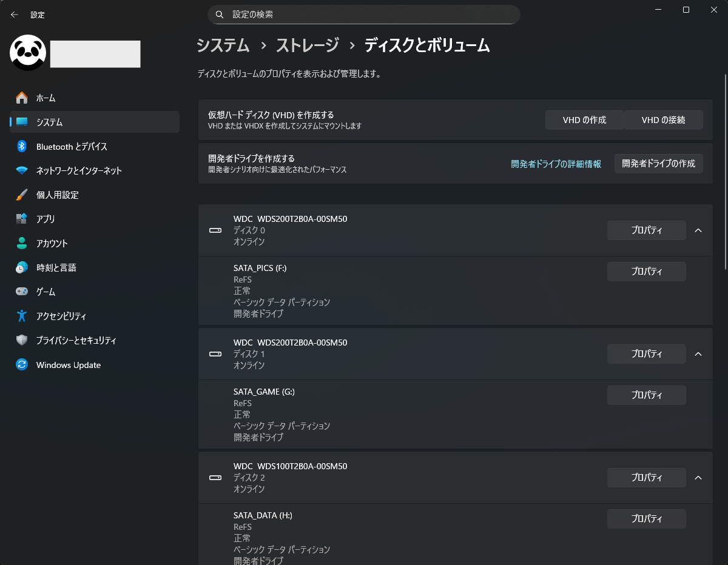Click the VHD の作成 button
728x565 pixels.
584,120
